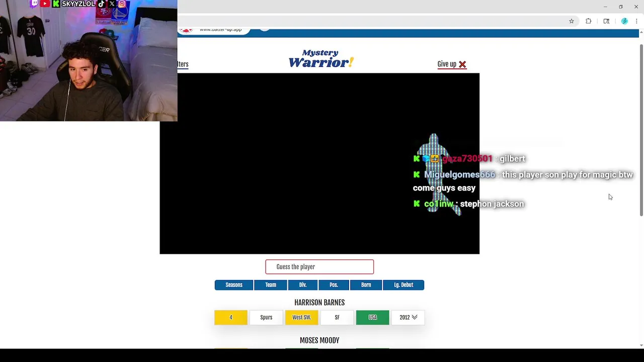Select the Pos. column header
Image resolution: width=644 pixels, height=362 pixels.
point(334,285)
